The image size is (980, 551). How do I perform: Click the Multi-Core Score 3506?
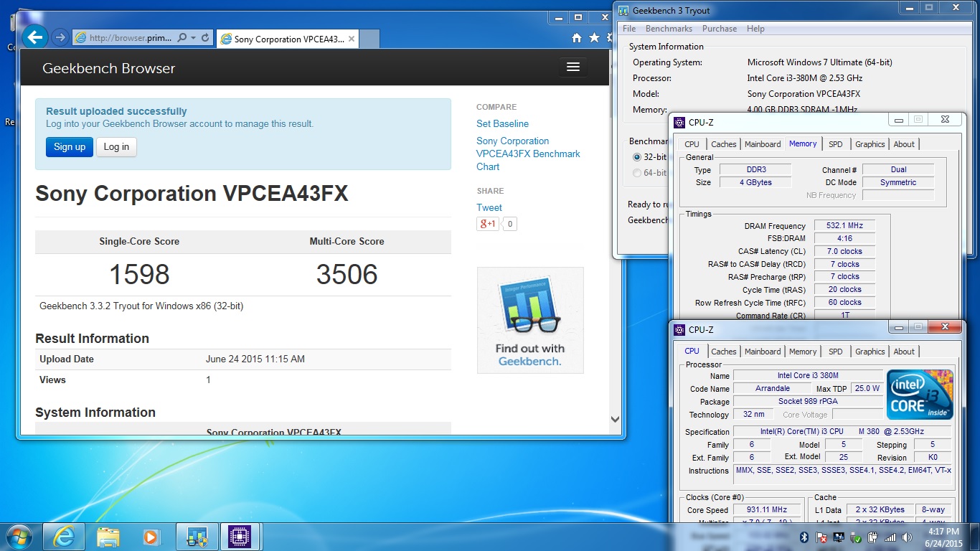click(x=347, y=274)
